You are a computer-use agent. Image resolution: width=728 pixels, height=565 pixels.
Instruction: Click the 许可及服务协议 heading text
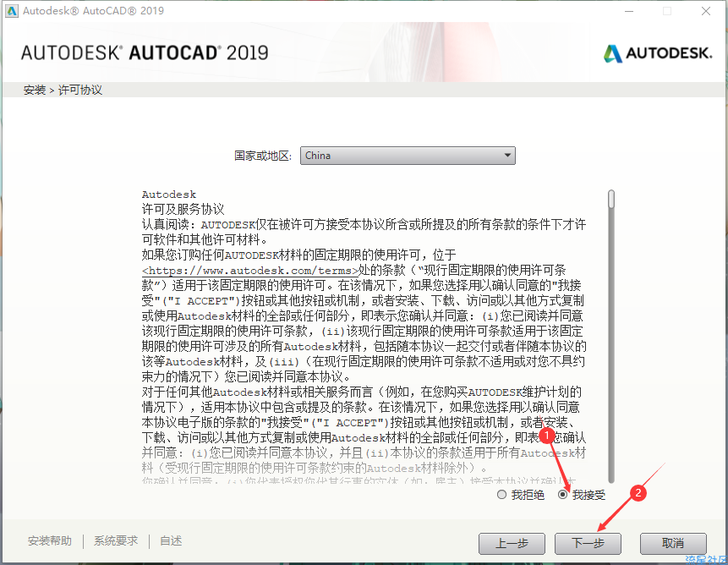tap(183, 209)
